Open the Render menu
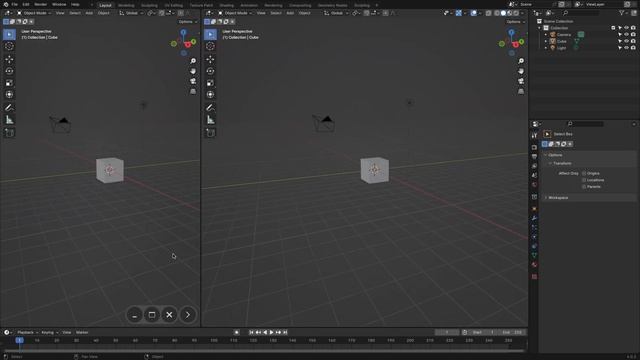 [40, 4]
